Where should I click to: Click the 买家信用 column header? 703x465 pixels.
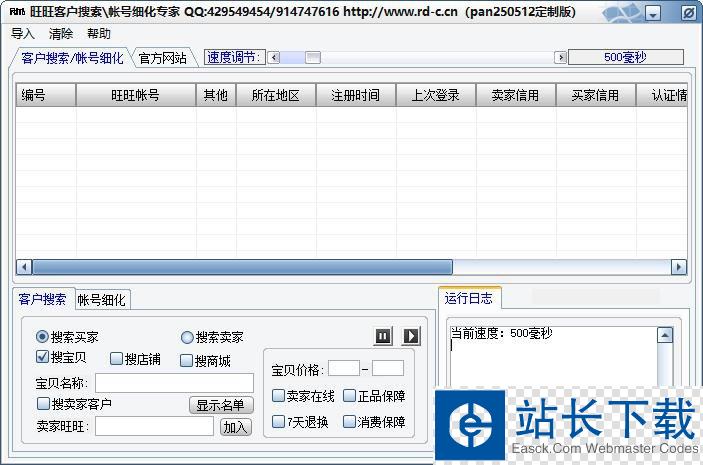[x=596, y=95]
